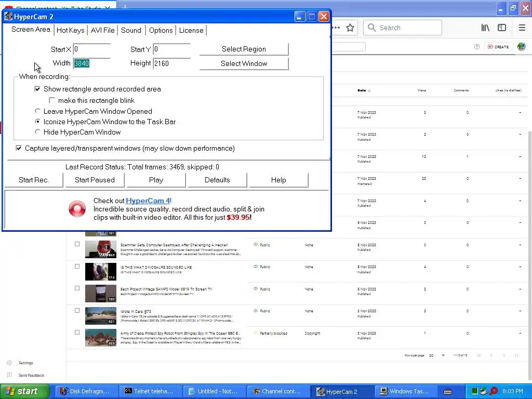
Task: Open Idiots In Cars video thumbnail
Action: (101, 315)
